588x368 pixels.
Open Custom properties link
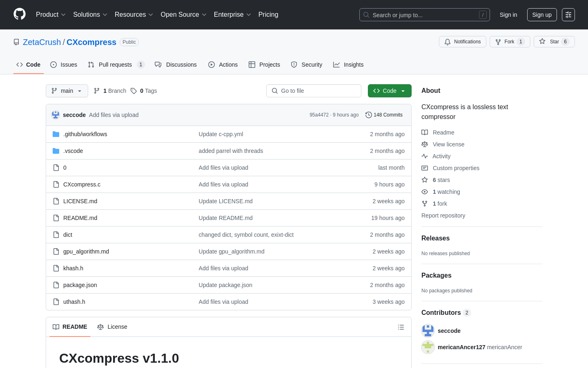[x=450, y=168]
